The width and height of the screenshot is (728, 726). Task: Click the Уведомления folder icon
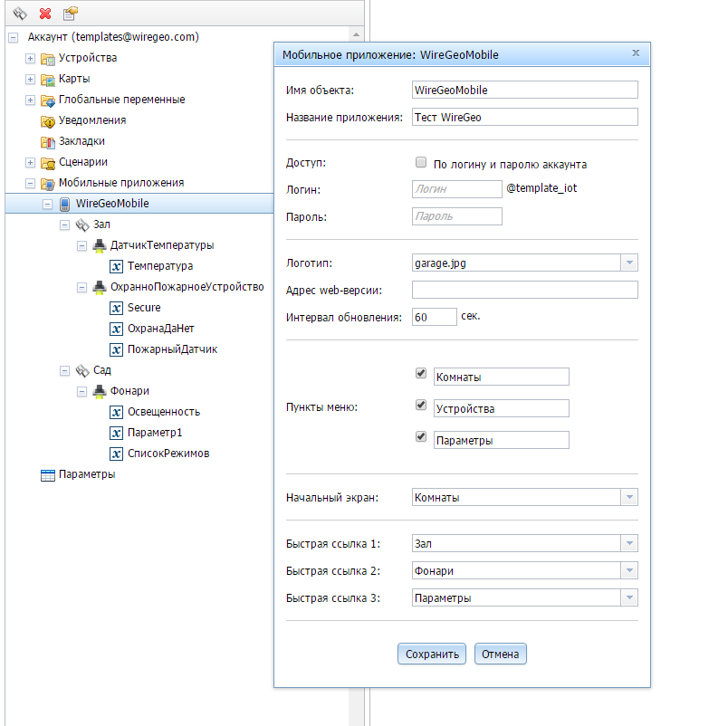(48, 121)
